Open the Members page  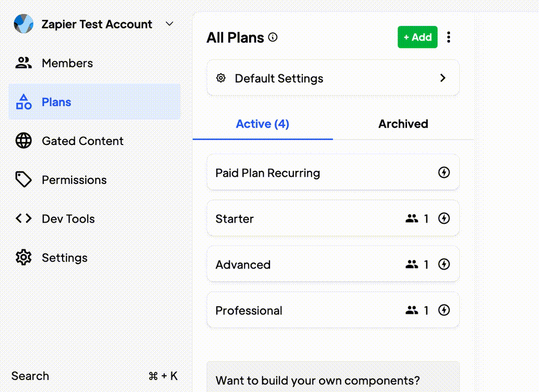(x=67, y=63)
